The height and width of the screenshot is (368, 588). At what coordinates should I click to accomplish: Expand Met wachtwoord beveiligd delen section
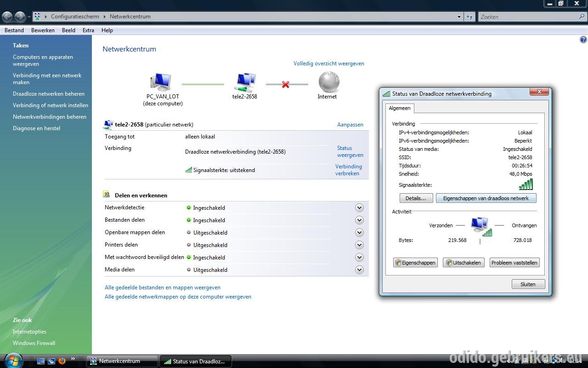(359, 258)
